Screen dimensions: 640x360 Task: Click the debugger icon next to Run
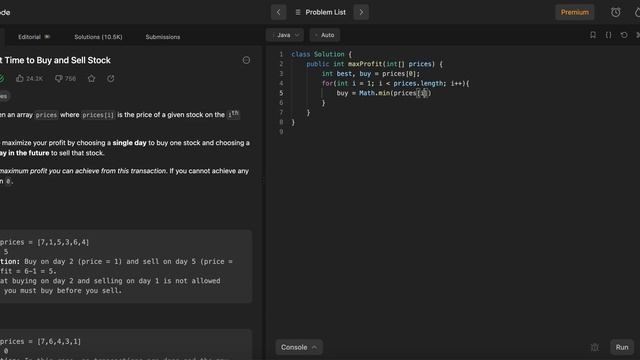pos(595,347)
